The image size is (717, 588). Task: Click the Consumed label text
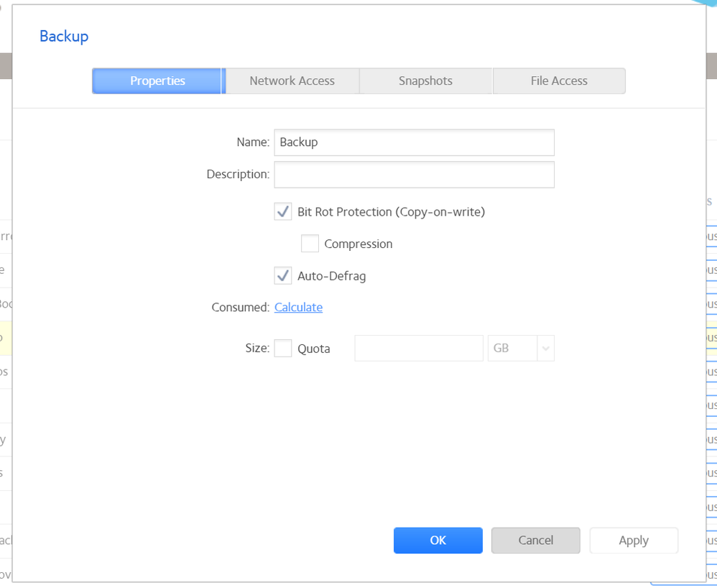[240, 308]
